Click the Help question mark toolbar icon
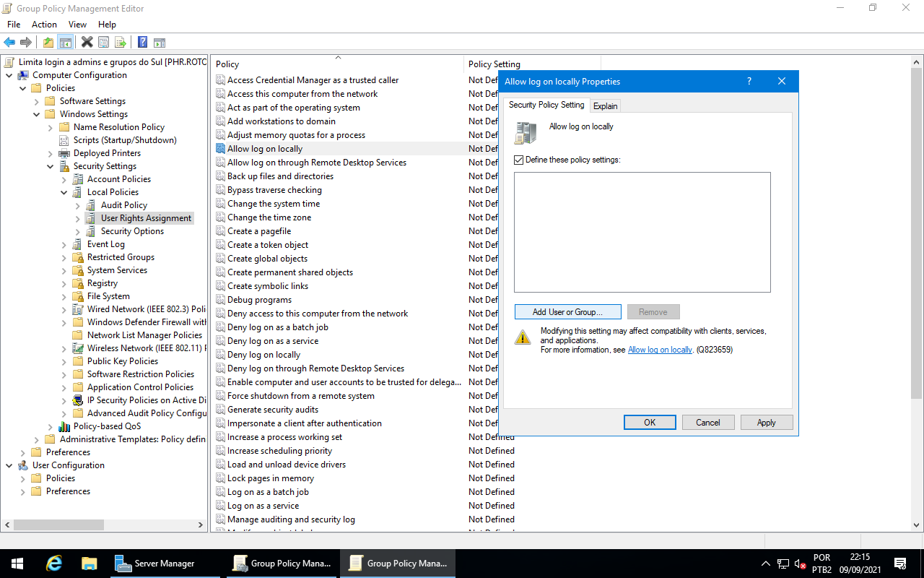This screenshot has height=578, width=924. click(x=142, y=41)
